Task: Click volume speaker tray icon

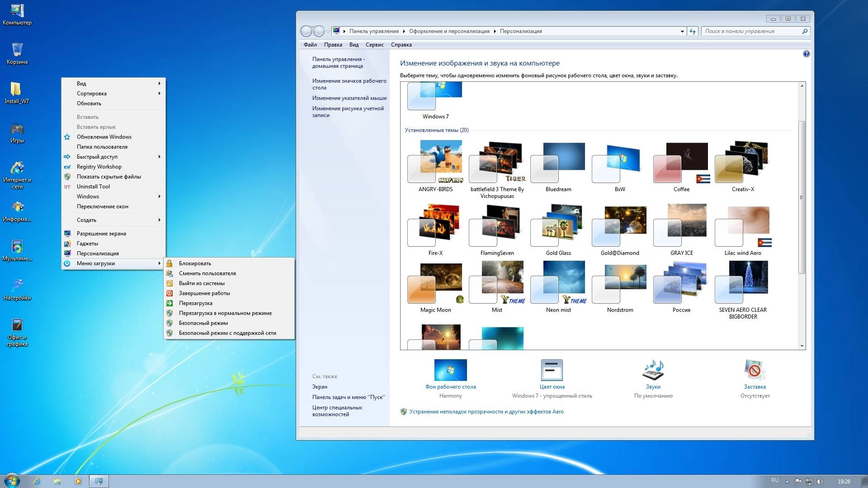Action: coord(820,482)
